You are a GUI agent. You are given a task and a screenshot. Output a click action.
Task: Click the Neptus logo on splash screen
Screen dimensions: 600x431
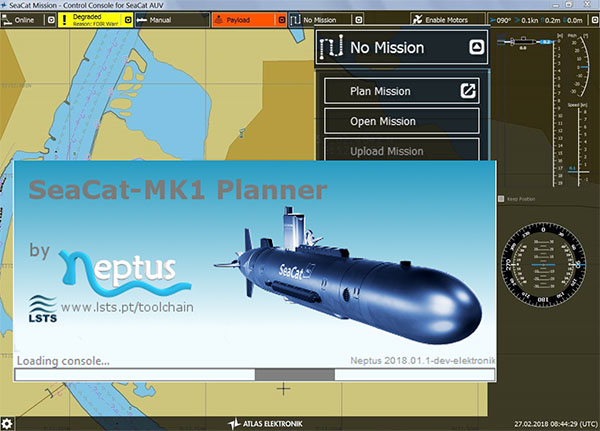click(x=125, y=272)
